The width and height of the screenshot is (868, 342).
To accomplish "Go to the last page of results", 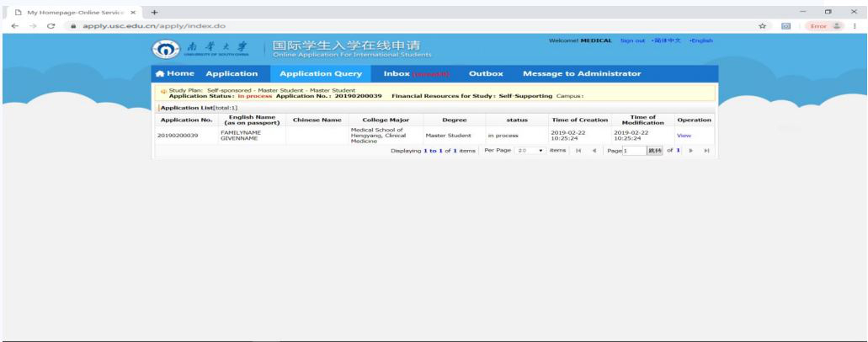I will point(706,150).
